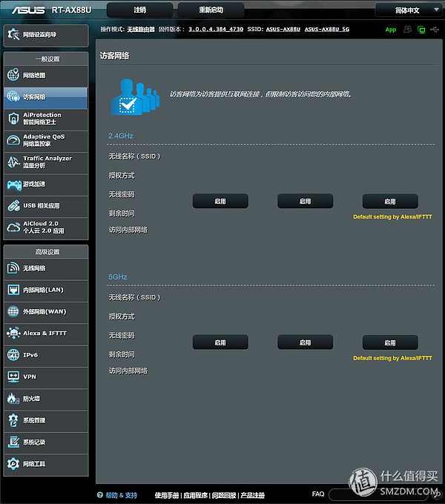Click the ASUS-AX88U_5G SSID link
The height and width of the screenshot is (504, 445).
pos(327,29)
